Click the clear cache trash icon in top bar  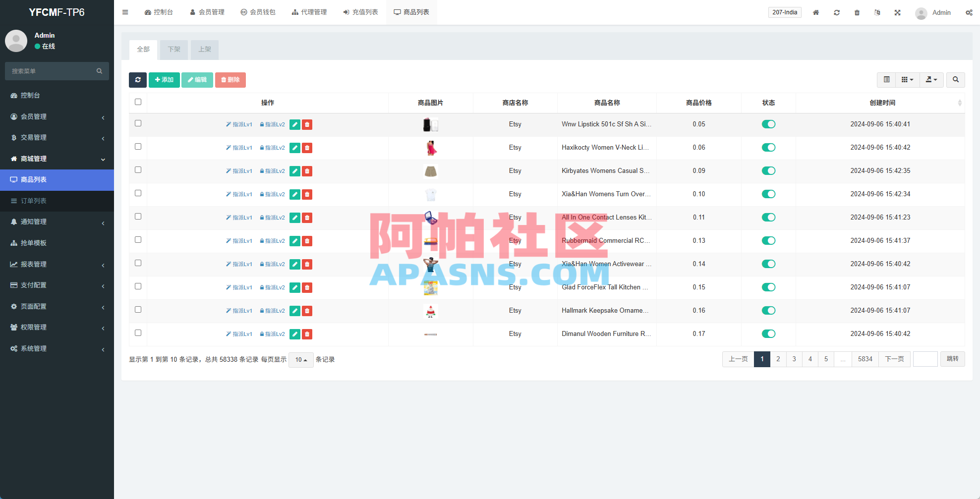[857, 12]
